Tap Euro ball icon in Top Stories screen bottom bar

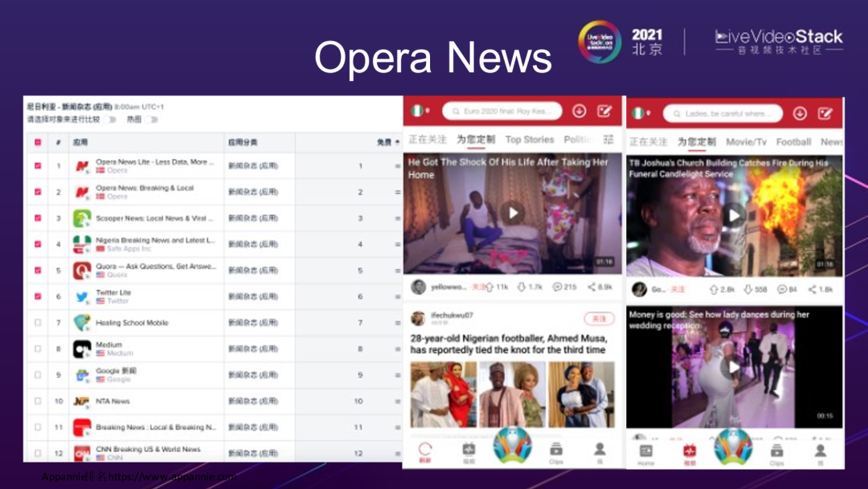tap(513, 445)
